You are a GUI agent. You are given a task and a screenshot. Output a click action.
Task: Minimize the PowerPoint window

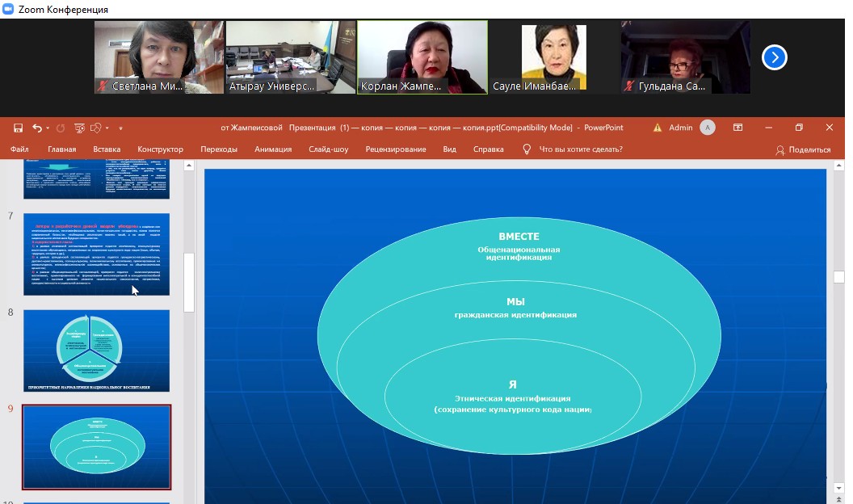[768, 128]
